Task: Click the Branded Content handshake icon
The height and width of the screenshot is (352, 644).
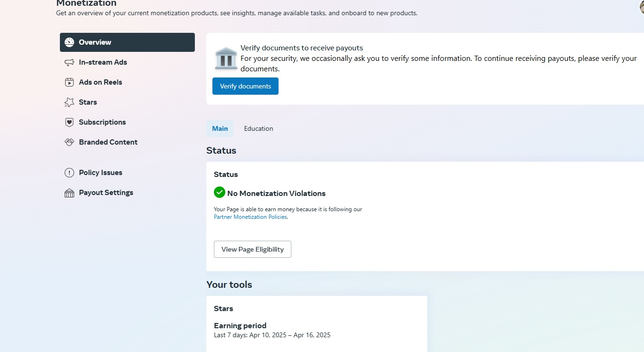Action: [69, 142]
